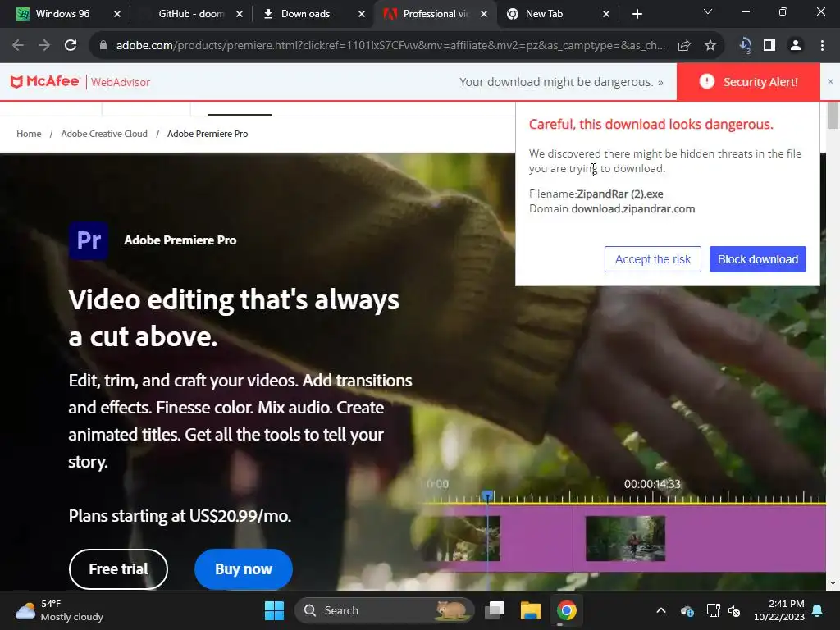Click Accept the risk button
The width and height of the screenshot is (840, 630).
coord(652,259)
